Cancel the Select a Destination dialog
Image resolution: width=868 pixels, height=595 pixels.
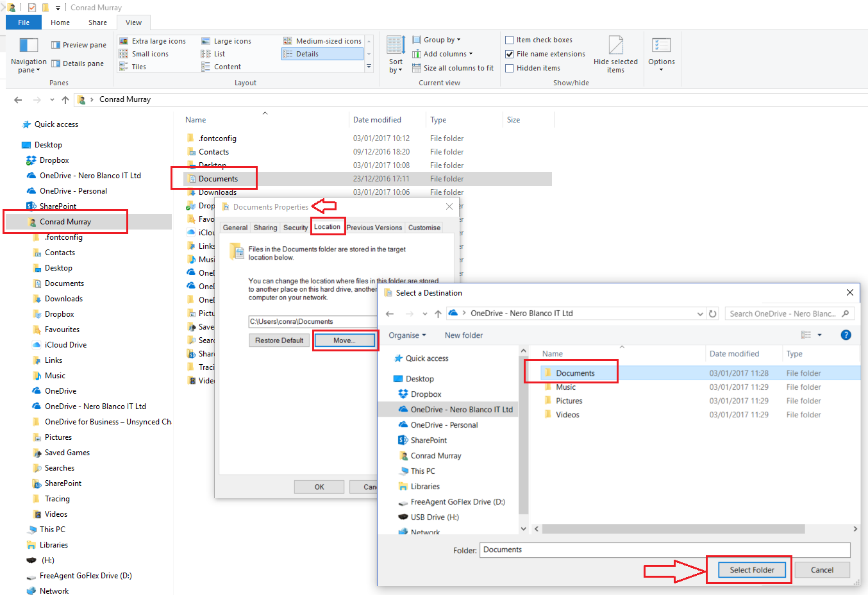pyautogui.click(x=822, y=570)
